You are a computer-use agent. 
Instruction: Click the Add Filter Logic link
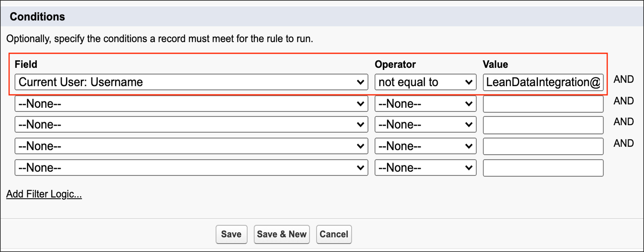click(44, 194)
